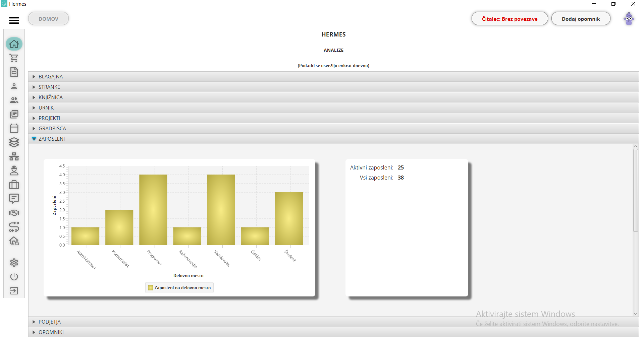
Task: Expand the OPOMNIKI section
Action: (x=333, y=332)
